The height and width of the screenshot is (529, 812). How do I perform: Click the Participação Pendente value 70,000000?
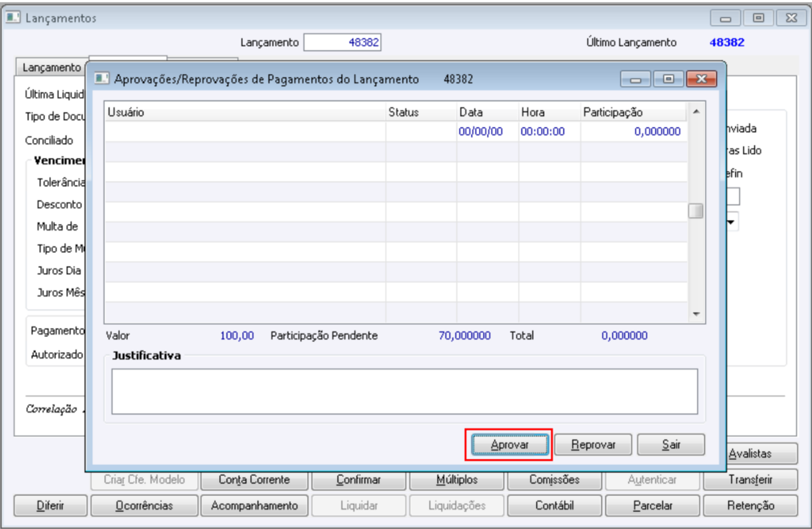464,336
